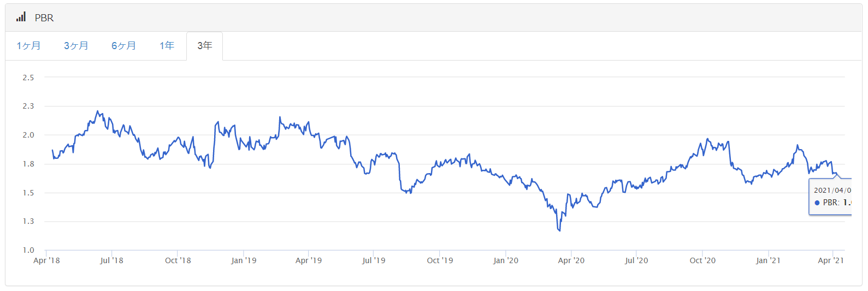This screenshot has height=291, width=868.
Task: Click the Jan '21 x-axis label
Action: pyautogui.click(x=768, y=260)
